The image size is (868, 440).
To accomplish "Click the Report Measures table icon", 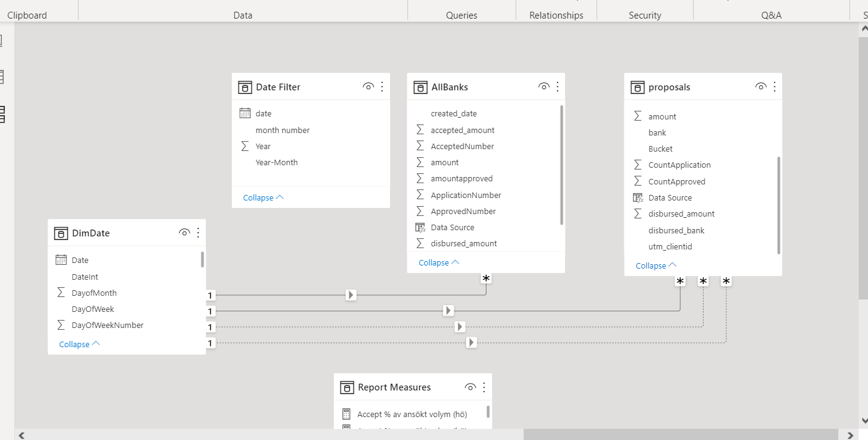I will [347, 388].
